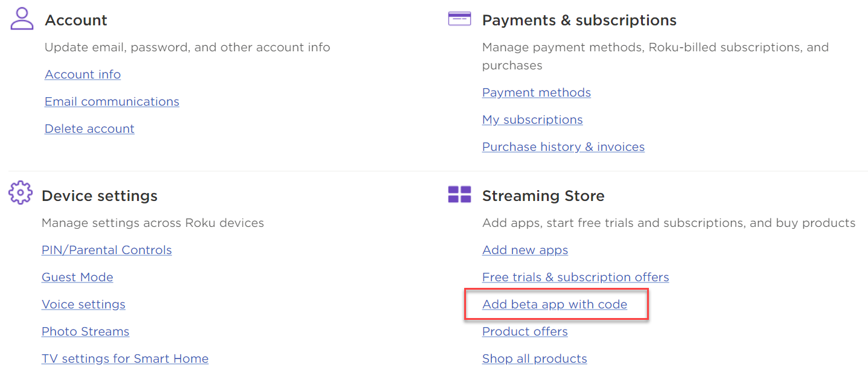
Task: Open TV settings for Smart Home
Action: [125, 358]
